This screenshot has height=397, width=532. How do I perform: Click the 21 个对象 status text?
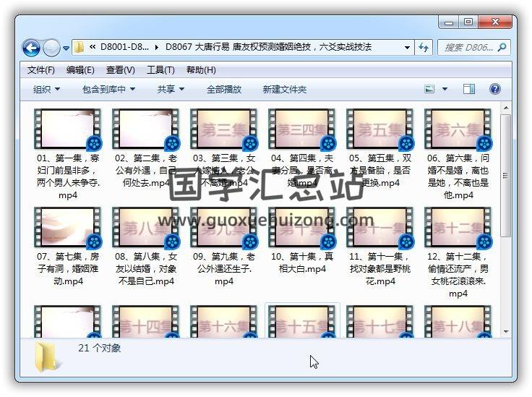100,348
